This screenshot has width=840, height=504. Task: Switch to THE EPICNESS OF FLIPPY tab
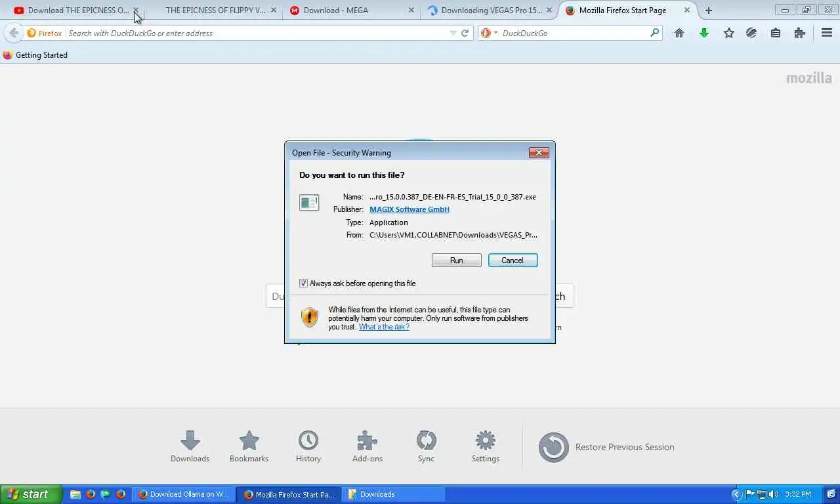pos(215,10)
